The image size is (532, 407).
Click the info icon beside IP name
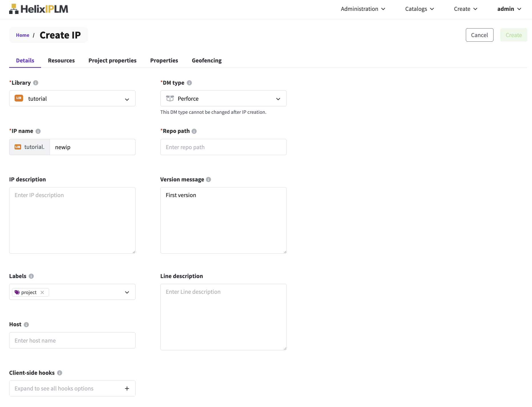click(x=38, y=131)
